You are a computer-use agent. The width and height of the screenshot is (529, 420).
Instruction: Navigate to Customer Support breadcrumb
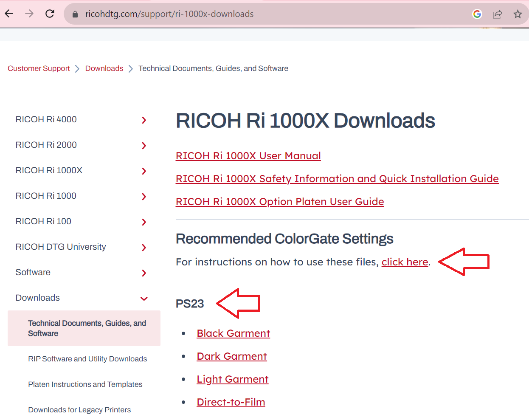pyautogui.click(x=39, y=68)
